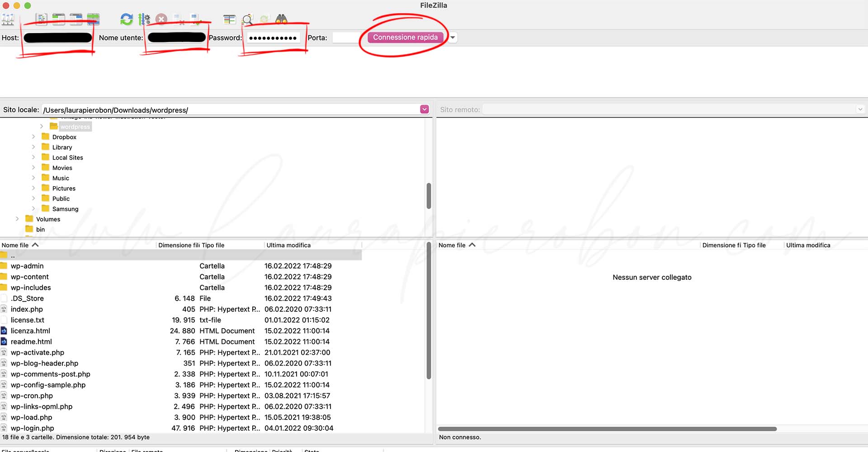
Task: Click the Host input field
Action: 58,38
